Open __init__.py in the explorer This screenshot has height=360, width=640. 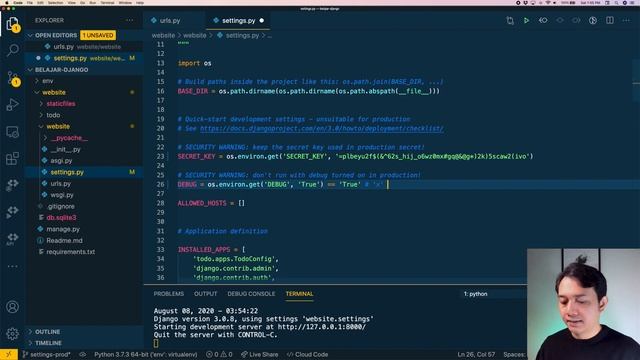(84, 149)
